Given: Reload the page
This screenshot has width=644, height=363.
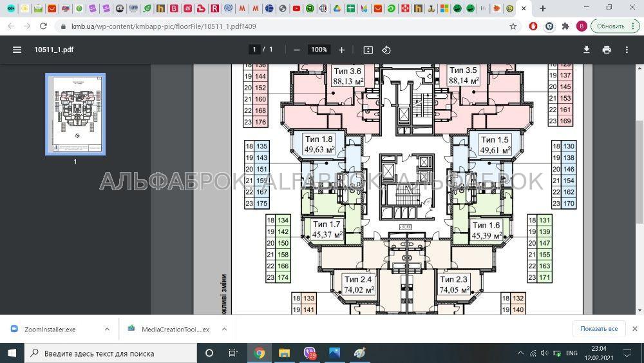Looking at the screenshot, I should point(43,26).
